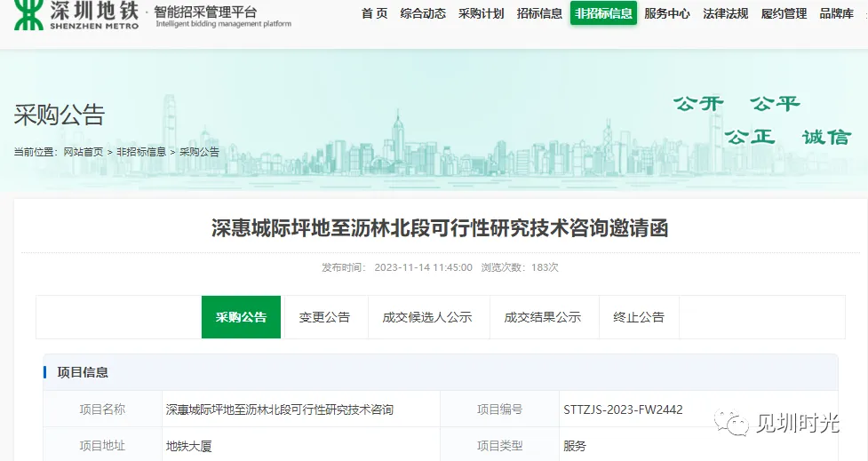Click the Shenzhen Metro logo icon
Screen dimensions: 868x461
coord(27,16)
